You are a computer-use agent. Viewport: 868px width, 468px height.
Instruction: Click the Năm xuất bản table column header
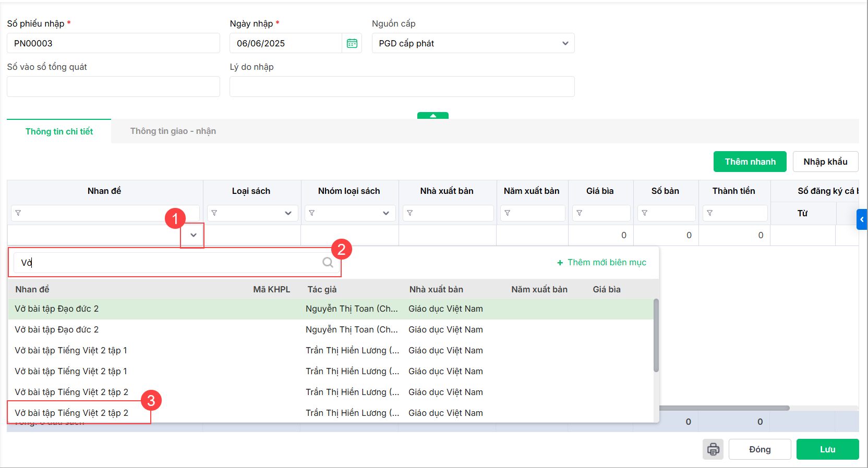click(532, 191)
